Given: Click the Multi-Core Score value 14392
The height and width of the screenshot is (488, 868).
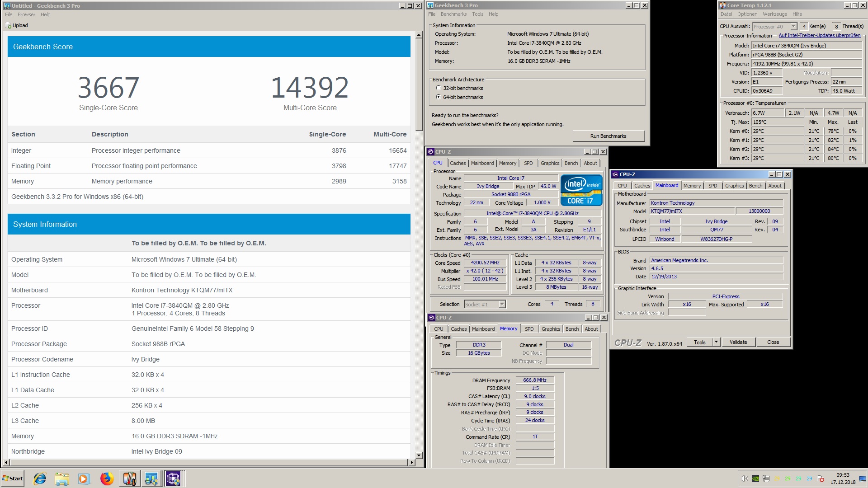Looking at the screenshot, I should tap(310, 88).
